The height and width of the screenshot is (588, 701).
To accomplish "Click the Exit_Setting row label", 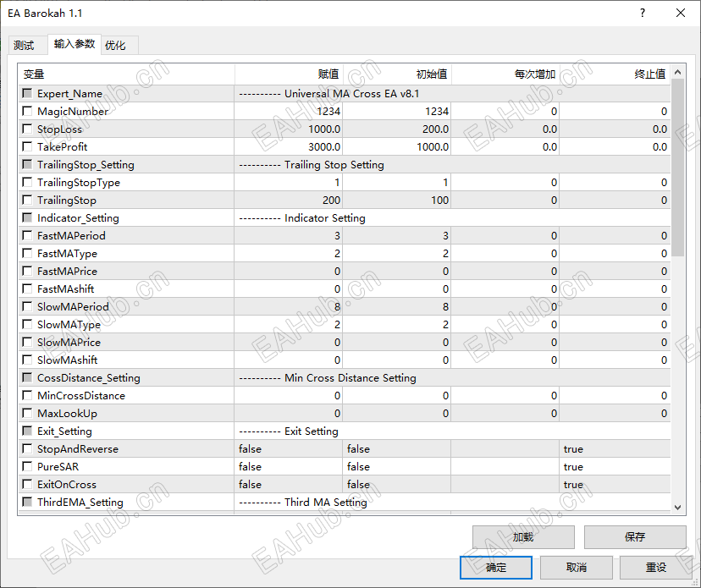I will pyautogui.click(x=64, y=431).
